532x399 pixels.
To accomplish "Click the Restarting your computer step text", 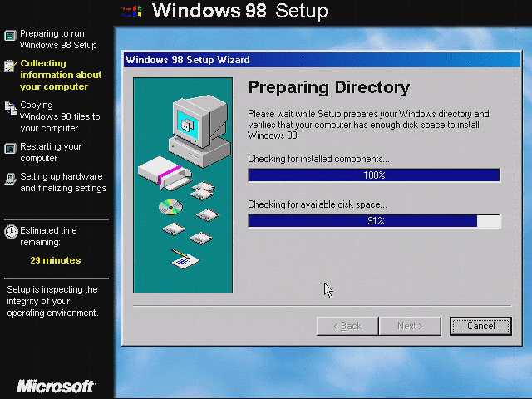I will [x=51, y=152].
